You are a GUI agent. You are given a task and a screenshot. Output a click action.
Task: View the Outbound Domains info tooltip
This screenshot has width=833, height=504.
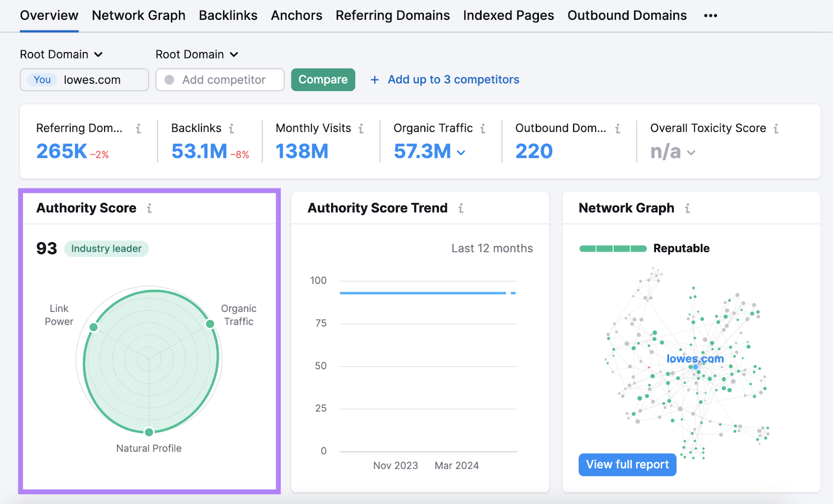click(618, 128)
